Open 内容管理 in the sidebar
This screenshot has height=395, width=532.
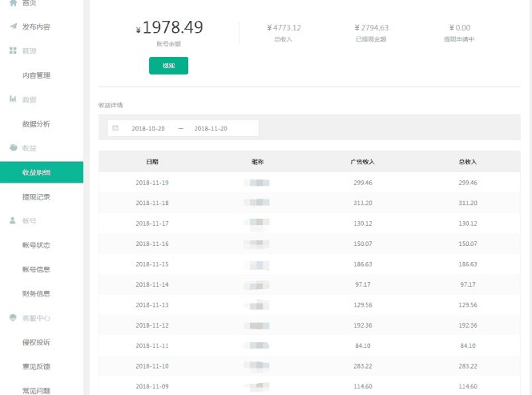pos(36,75)
